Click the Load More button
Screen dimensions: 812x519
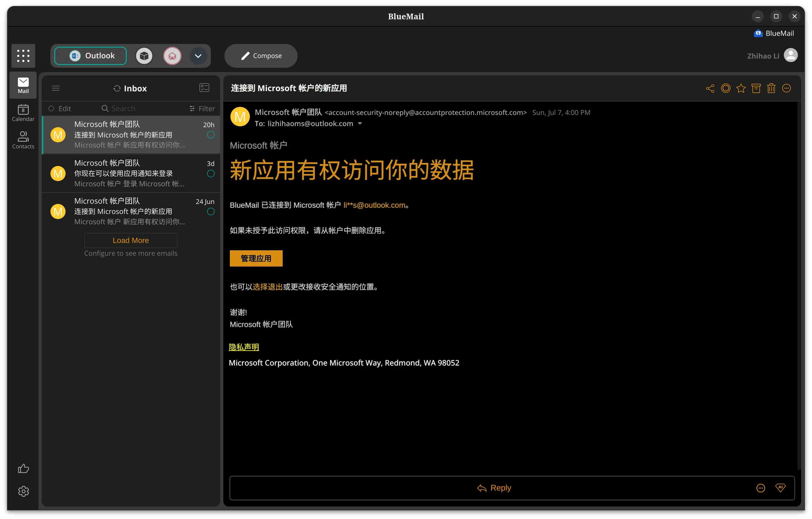click(x=131, y=240)
